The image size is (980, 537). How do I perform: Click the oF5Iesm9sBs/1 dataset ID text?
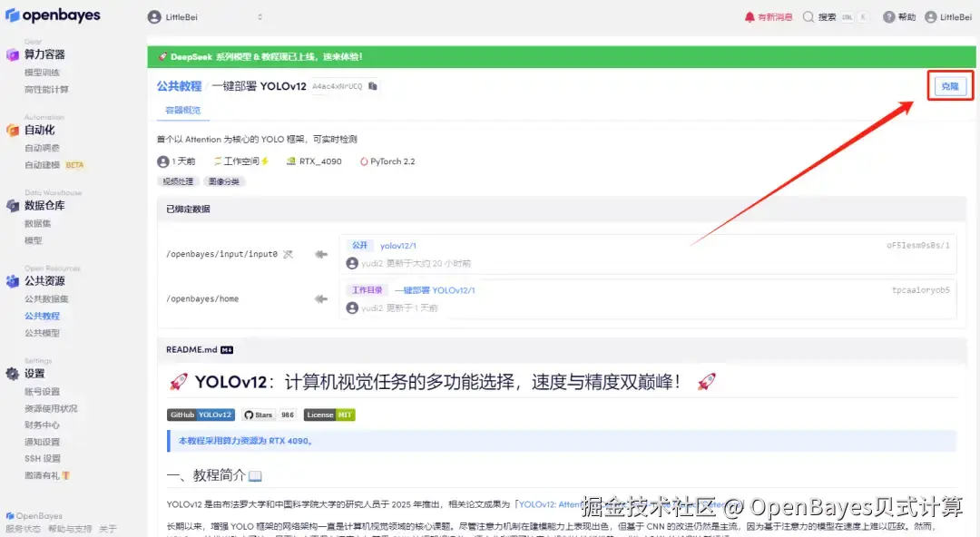(x=917, y=246)
